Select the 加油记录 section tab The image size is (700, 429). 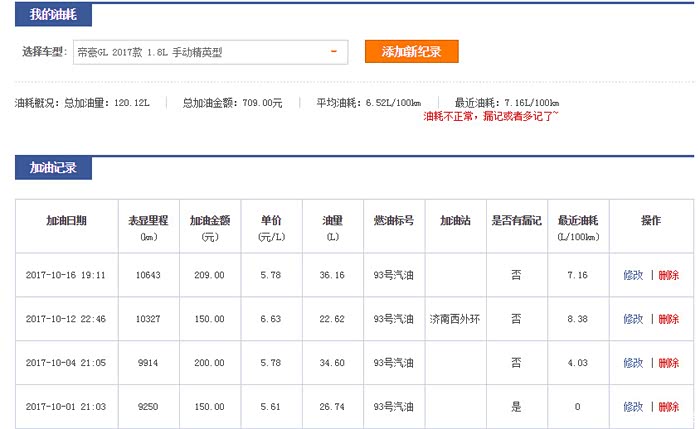pyautogui.click(x=53, y=168)
